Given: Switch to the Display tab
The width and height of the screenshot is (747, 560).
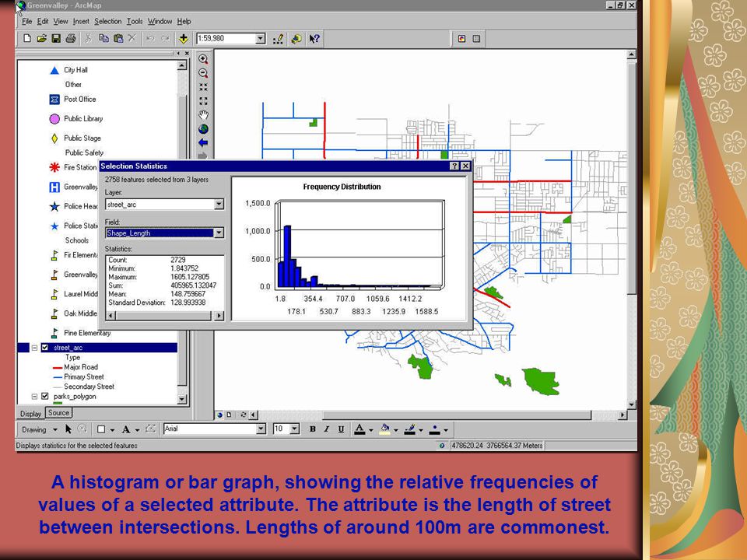Looking at the screenshot, I should pos(30,414).
